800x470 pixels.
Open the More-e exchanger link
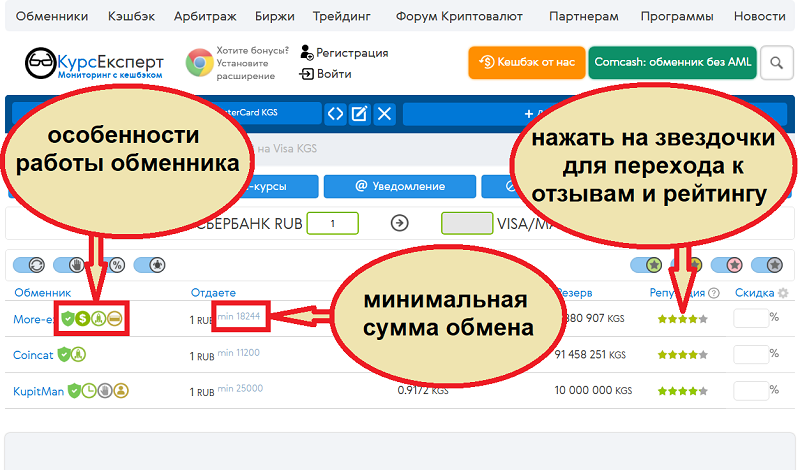(x=33, y=319)
